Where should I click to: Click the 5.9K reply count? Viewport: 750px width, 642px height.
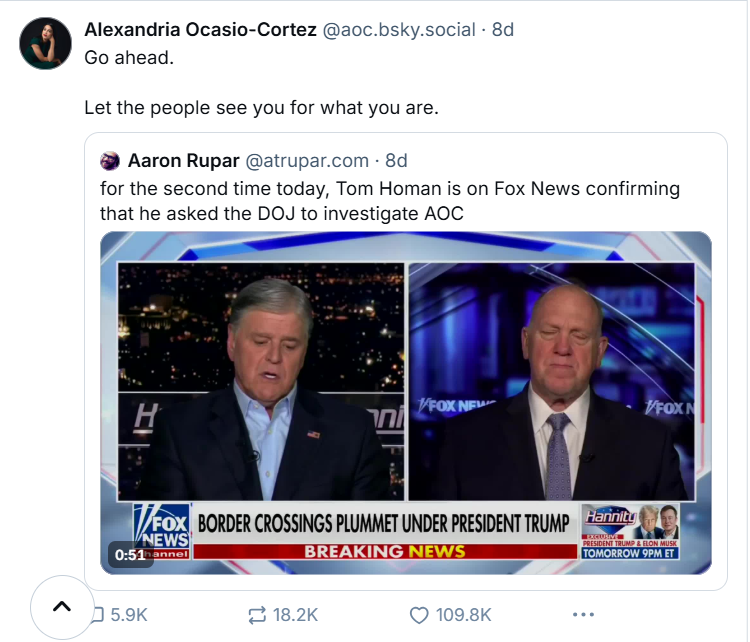tap(129, 615)
